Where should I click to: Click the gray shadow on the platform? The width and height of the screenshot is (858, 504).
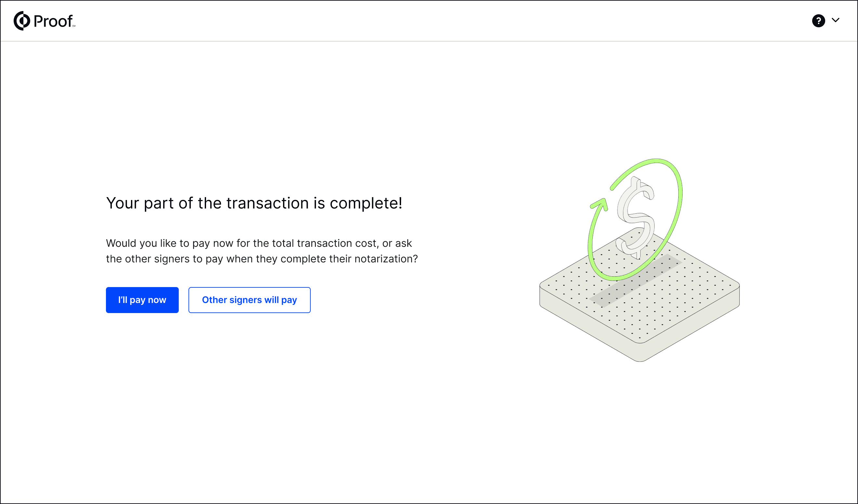pos(636,281)
